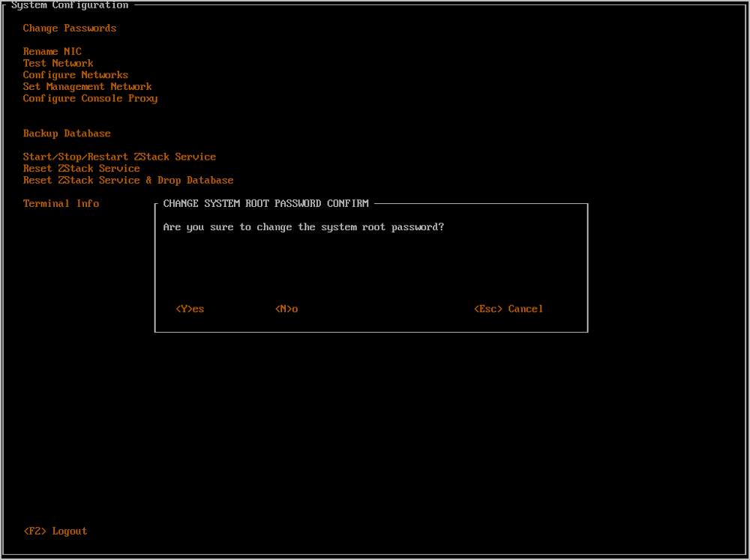
Task: Open the Configure Networks option
Action: [75, 75]
